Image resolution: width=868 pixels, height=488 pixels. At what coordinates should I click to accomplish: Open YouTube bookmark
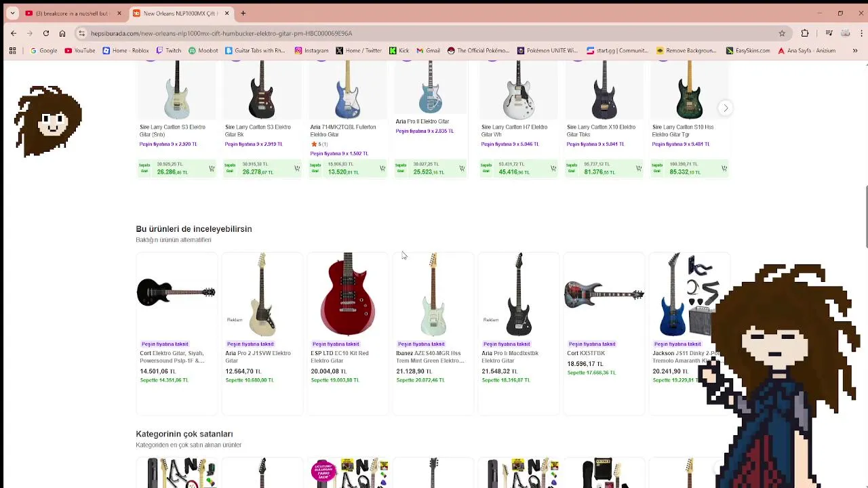tap(79, 50)
